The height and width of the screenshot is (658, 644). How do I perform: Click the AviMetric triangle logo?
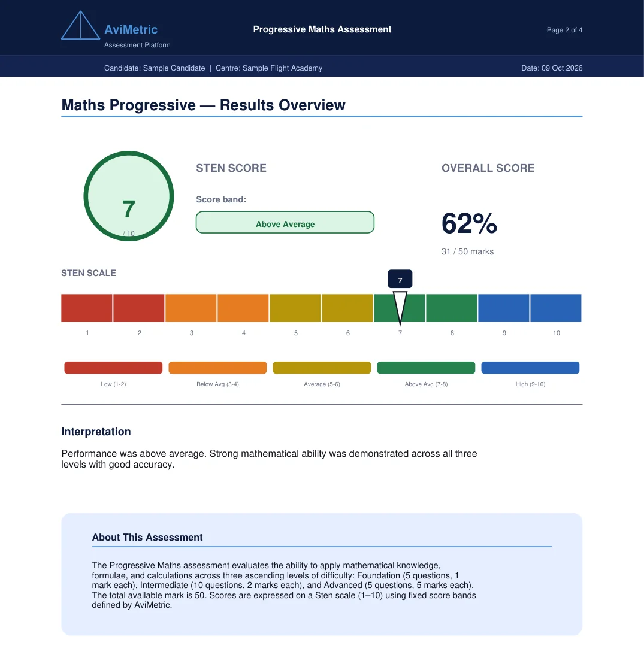coord(81,25)
